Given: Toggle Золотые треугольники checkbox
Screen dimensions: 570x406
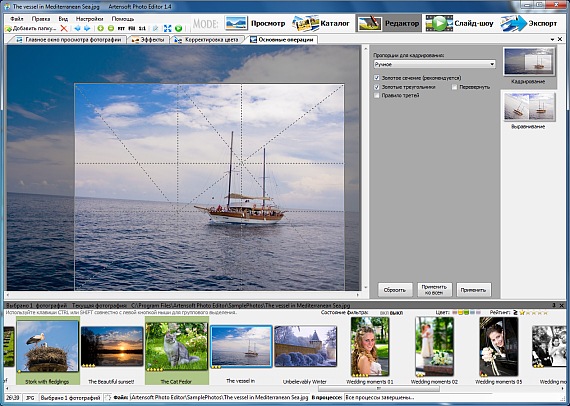Looking at the screenshot, I should pyautogui.click(x=377, y=87).
